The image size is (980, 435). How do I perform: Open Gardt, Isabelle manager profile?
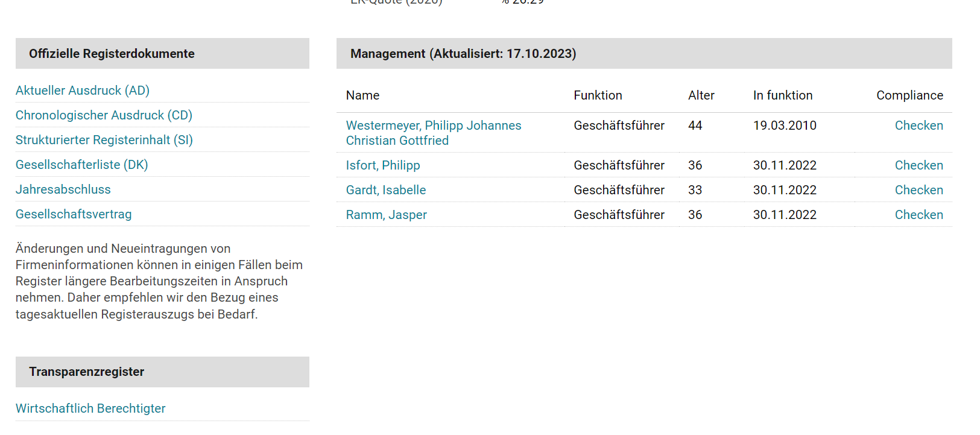386,190
